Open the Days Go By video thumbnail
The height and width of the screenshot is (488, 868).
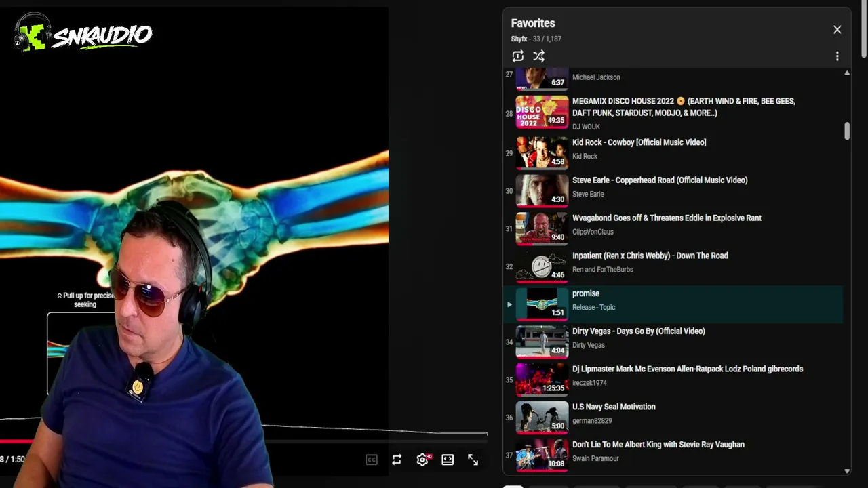click(x=542, y=342)
